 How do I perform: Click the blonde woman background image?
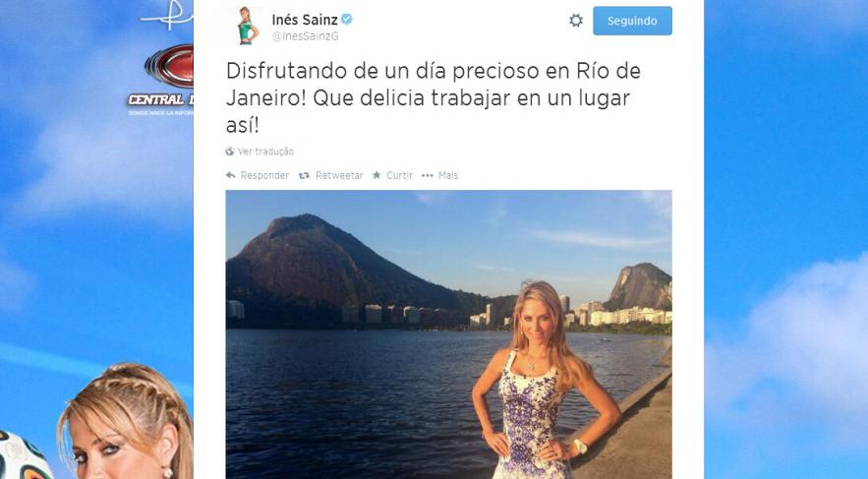point(126,422)
